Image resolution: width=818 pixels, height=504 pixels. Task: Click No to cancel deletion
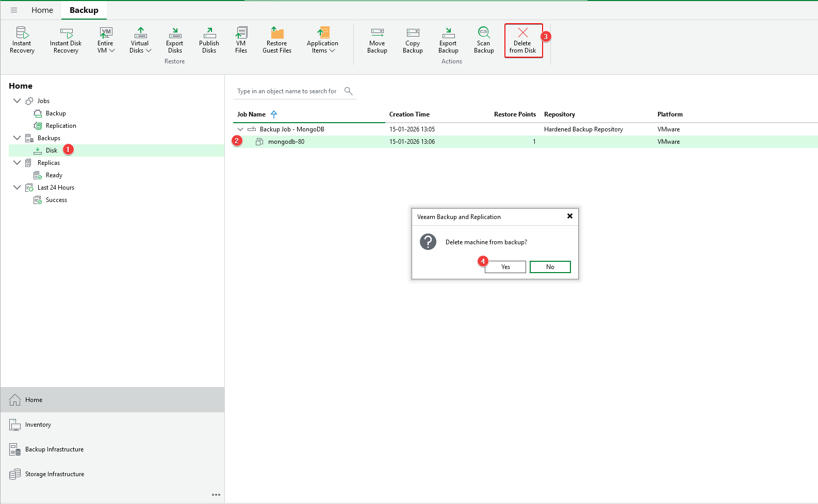point(550,267)
